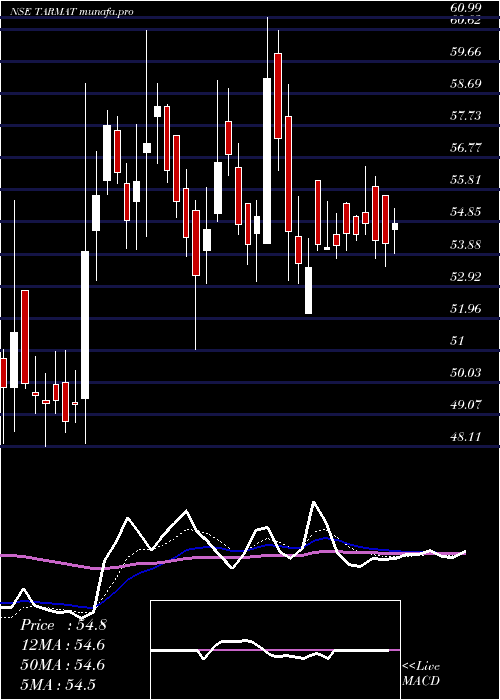Click the 48.11 price axis label
Viewport: 500px width, 700px height.
click(x=466, y=437)
